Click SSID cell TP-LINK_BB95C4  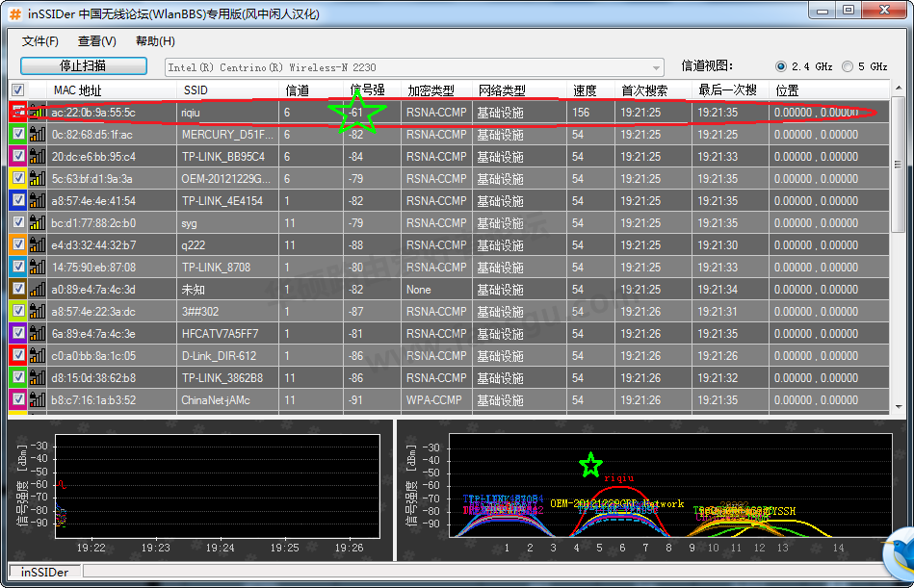[x=227, y=157]
